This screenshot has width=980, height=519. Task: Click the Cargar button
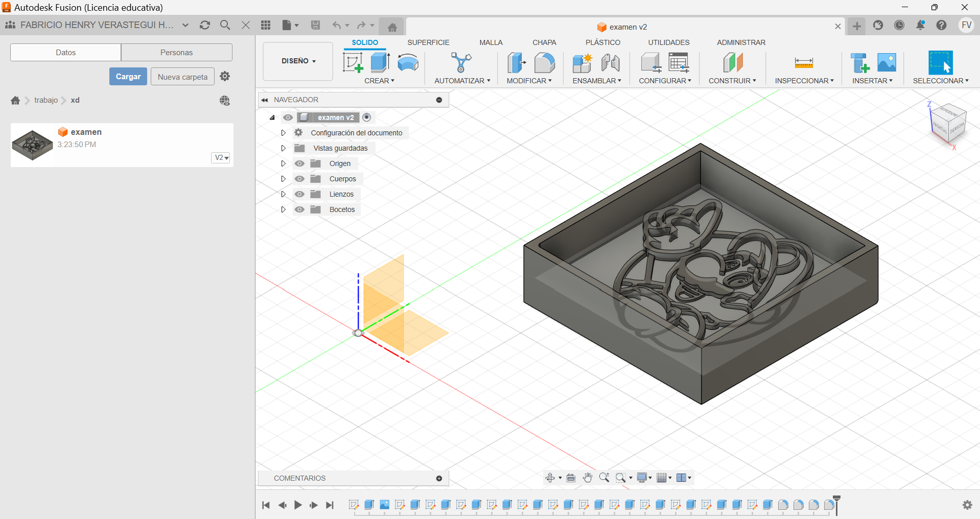(128, 77)
